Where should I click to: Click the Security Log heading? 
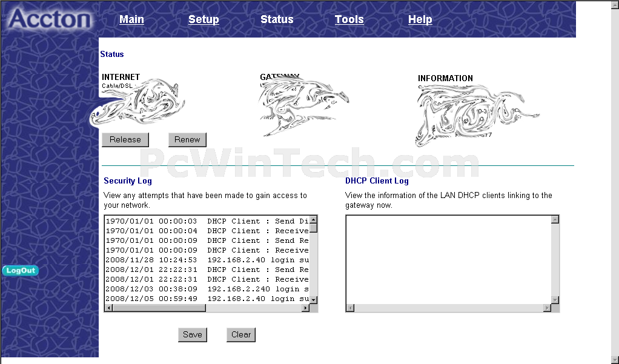pyautogui.click(x=128, y=181)
